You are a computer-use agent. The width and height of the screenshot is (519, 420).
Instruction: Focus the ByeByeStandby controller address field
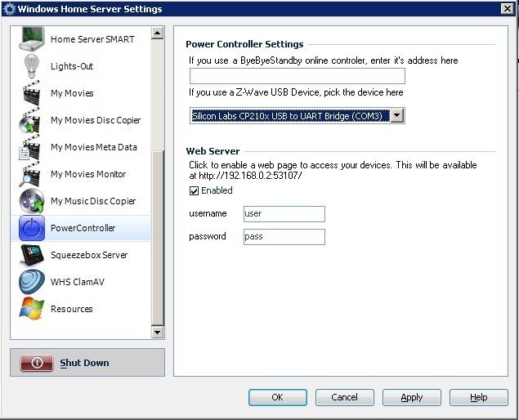click(297, 76)
